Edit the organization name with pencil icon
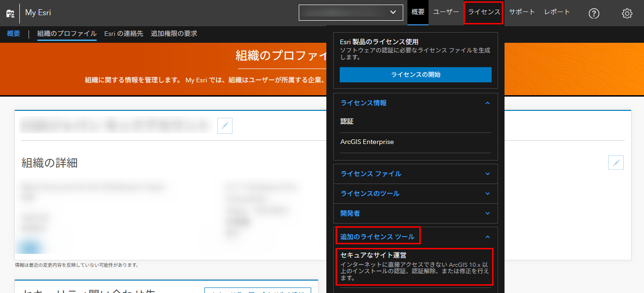Viewport: 644px width, 293px height. coord(225,126)
